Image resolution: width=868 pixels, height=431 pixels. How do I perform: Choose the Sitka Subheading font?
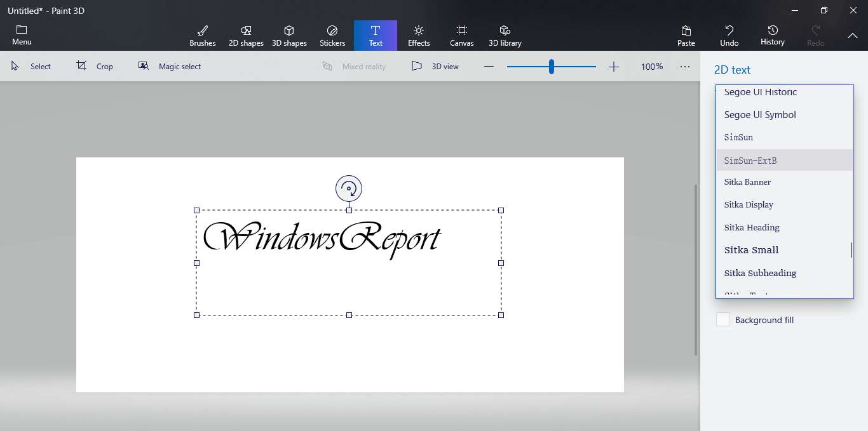[784, 273]
